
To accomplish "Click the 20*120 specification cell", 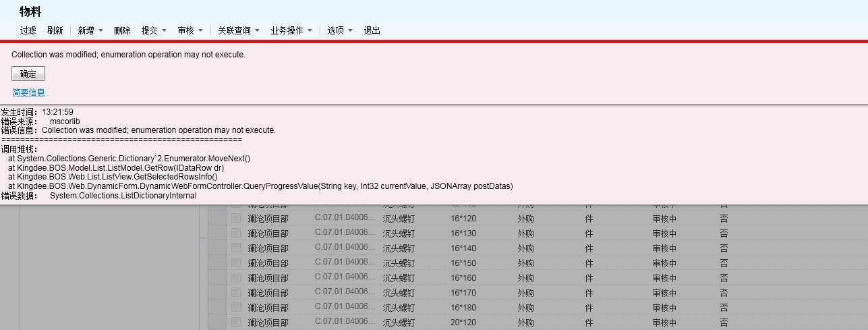I will pyautogui.click(x=463, y=323).
